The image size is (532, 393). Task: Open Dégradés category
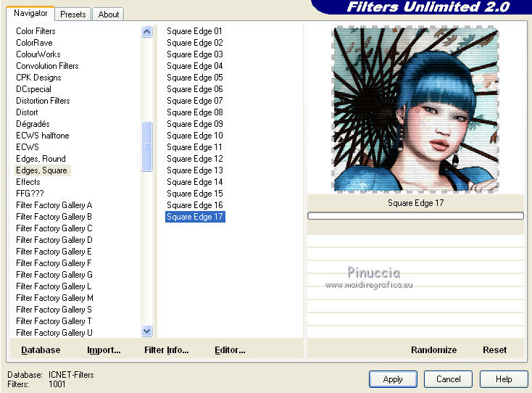coord(33,124)
